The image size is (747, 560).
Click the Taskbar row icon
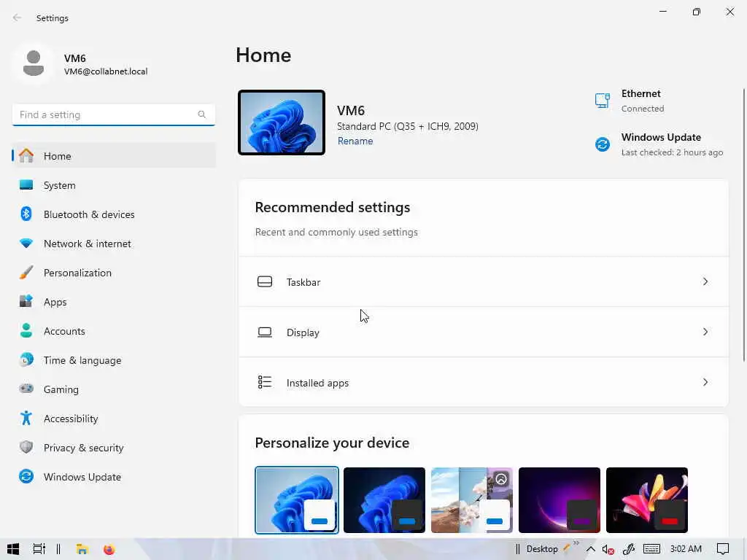[265, 281]
